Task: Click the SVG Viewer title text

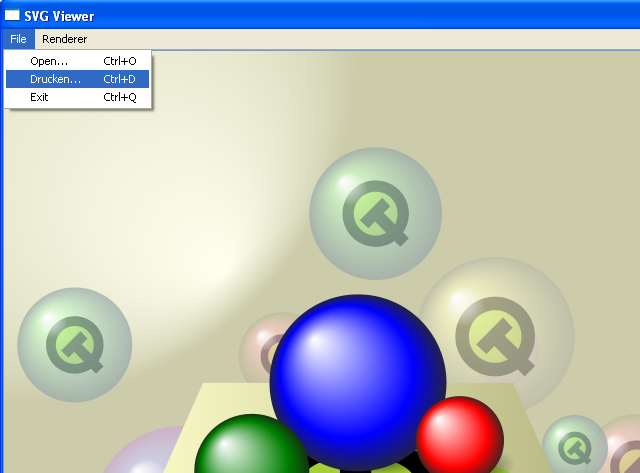Action: click(59, 16)
